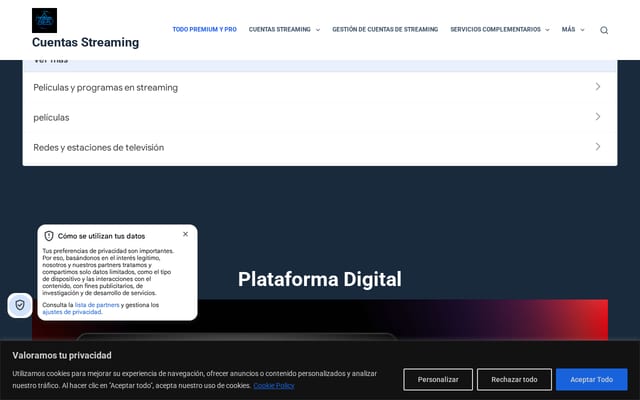This screenshot has width=640, height=400.
Task: Expand the Cuentas Streaming dropdown chevron
Action: (x=318, y=30)
